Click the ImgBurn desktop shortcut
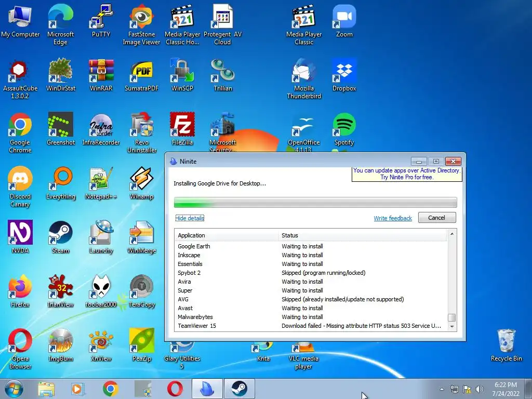This screenshot has width=532, height=399. click(60, 345)
